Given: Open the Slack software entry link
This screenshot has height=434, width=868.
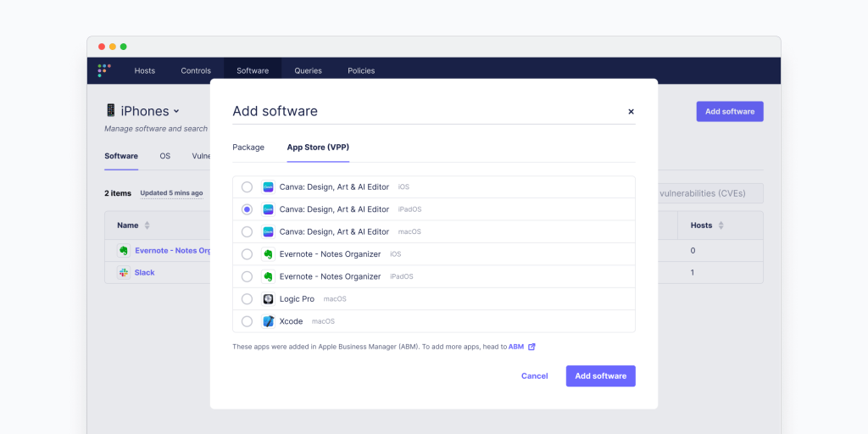Looking at the screenshot, I should pyautogui.click(x=144, y=273).
